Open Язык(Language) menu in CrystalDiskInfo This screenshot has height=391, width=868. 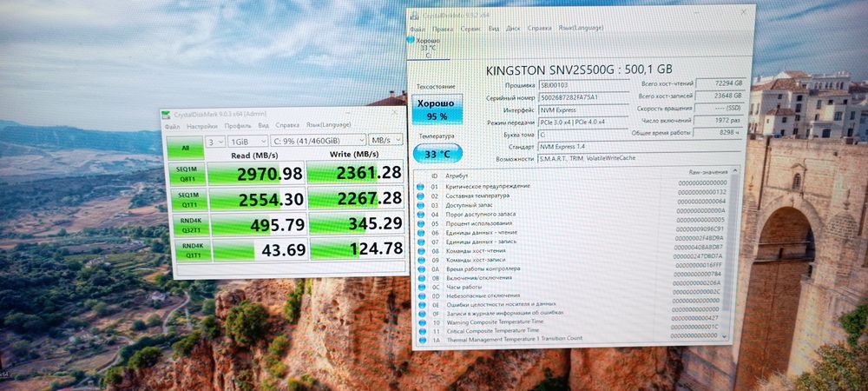(x=580, y=27)
